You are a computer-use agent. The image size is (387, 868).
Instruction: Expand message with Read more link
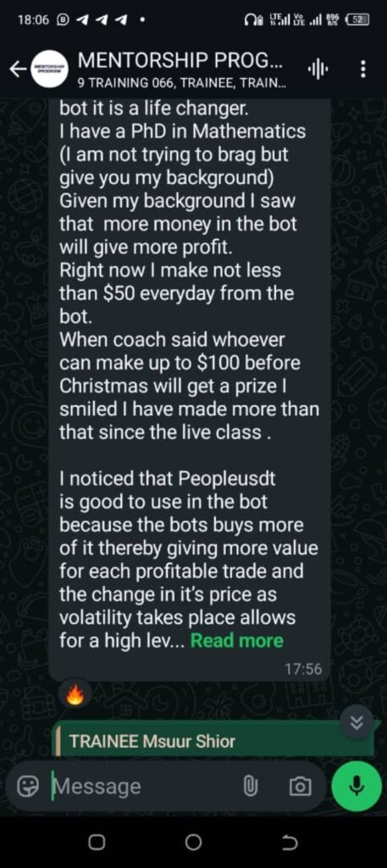[236, 641]
